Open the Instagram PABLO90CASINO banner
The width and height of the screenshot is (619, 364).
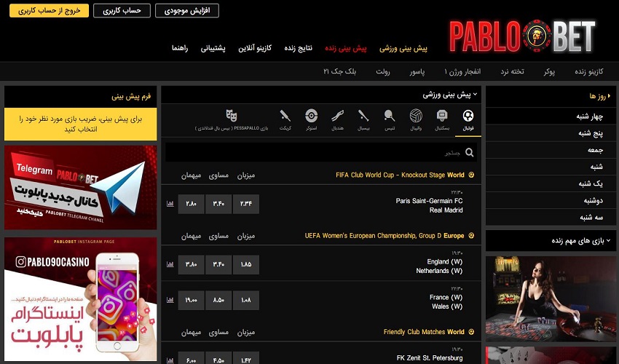pos(81,299)
